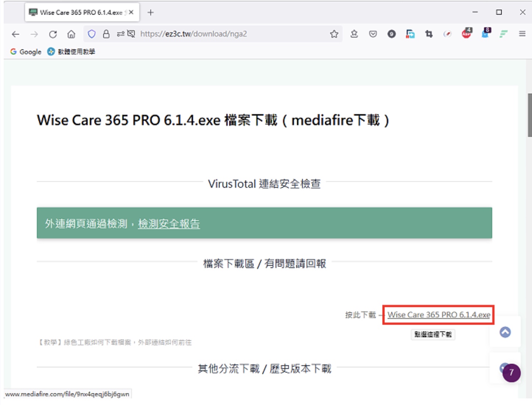This screenshot has width=532, height=405.
Task: Go back to the previous page
Action: [15, 34]
